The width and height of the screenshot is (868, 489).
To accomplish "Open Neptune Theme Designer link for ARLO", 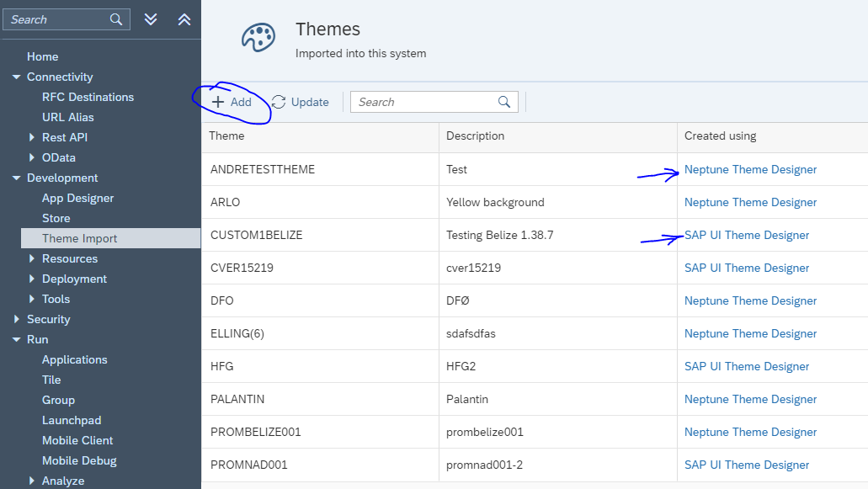I will click(x=751, y=202).
